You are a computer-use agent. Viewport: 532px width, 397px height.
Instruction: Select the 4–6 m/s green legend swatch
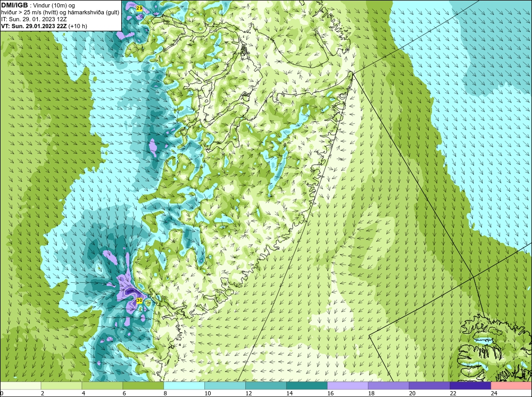pos(102,386)
